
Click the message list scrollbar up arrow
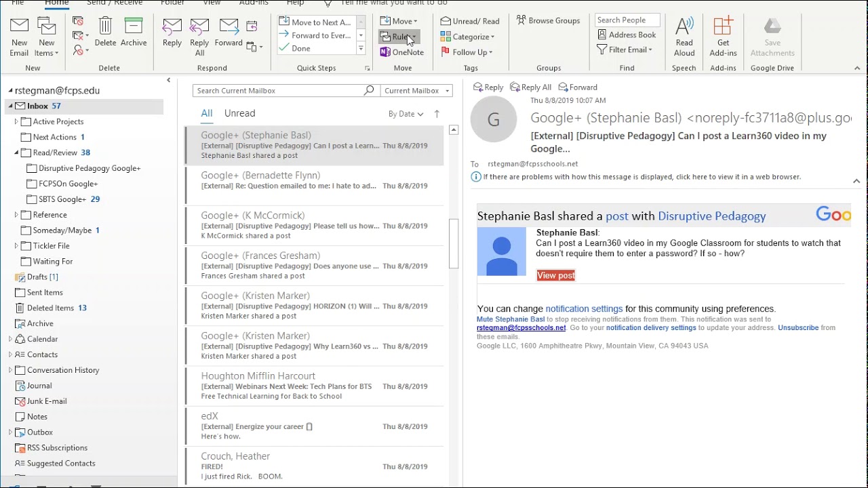click(x=454, y=129)
